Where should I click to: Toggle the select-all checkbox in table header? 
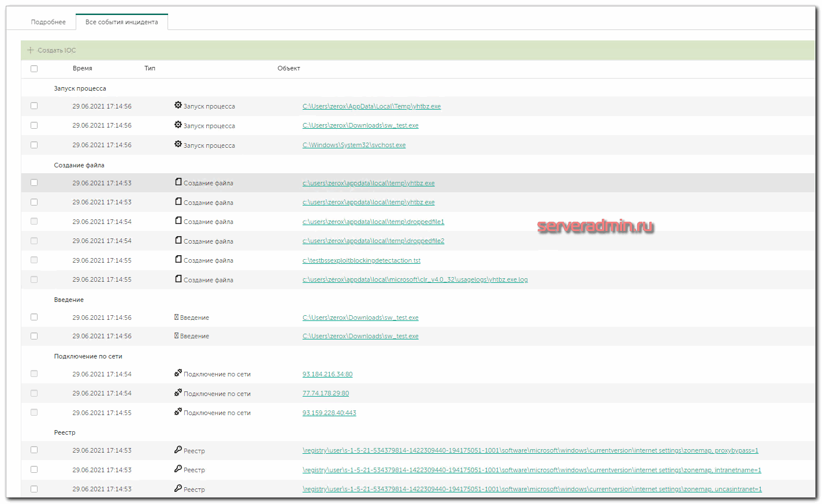[34, 69]
